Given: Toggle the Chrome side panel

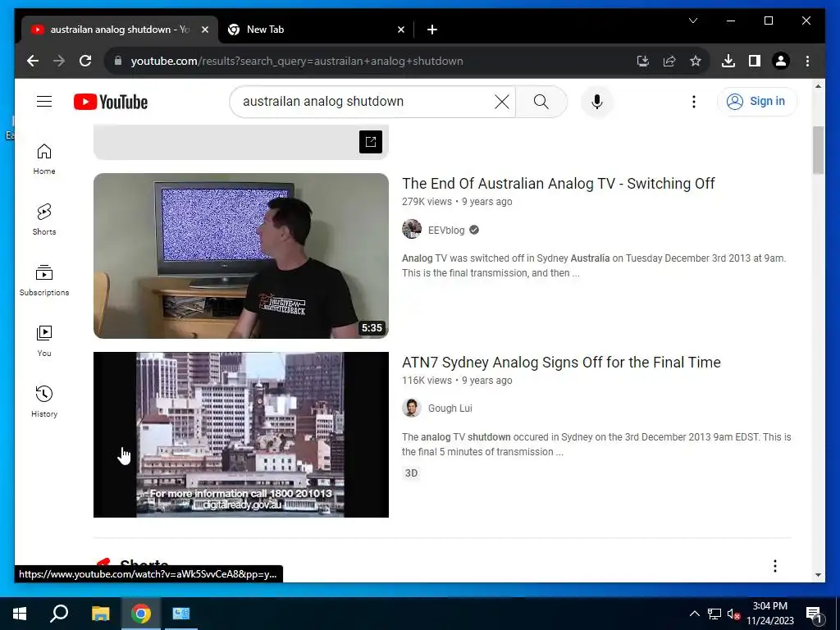Looking at the screenshot, I should (x=755, y=61).
